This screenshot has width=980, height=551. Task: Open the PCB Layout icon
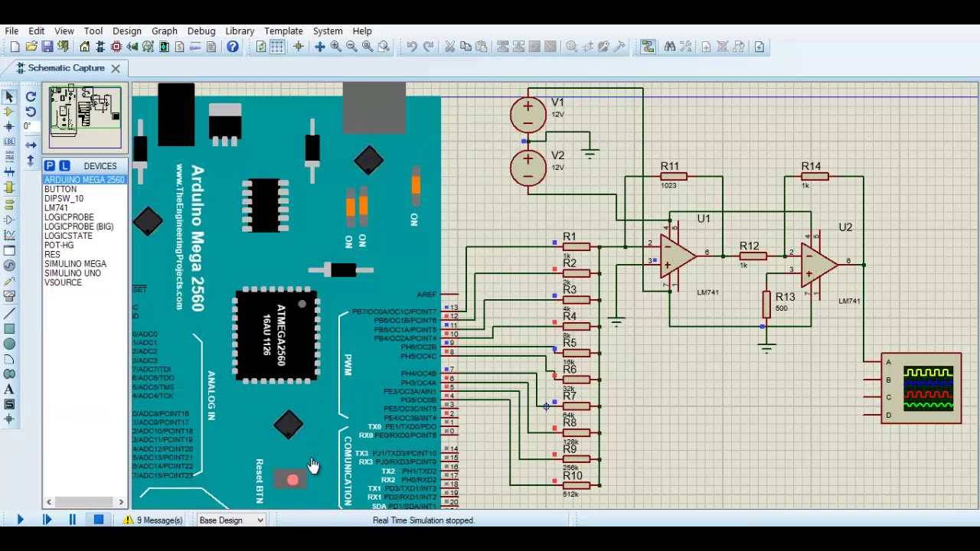(x=116, y=47)
